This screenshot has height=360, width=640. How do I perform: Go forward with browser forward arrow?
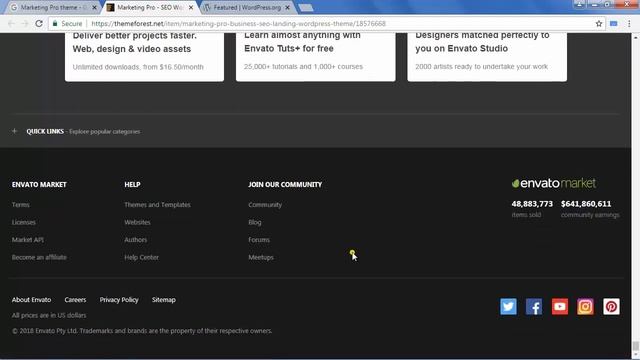point(25,24)
